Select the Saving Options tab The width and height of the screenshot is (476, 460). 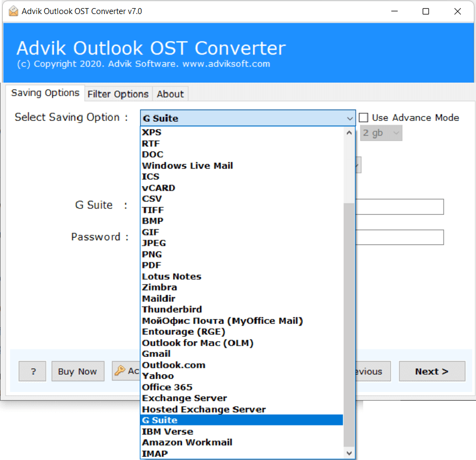point(45,93)
